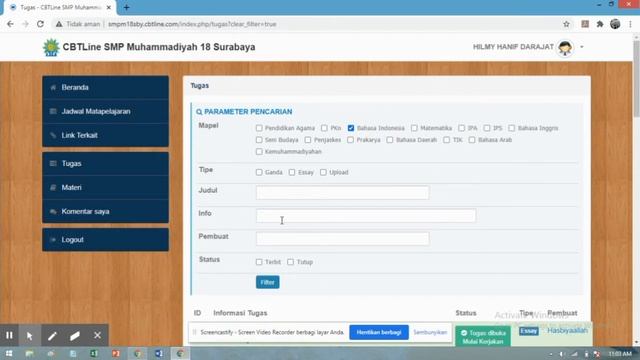Click the user avatar of Hilmy Hanif Darajat

565,47
